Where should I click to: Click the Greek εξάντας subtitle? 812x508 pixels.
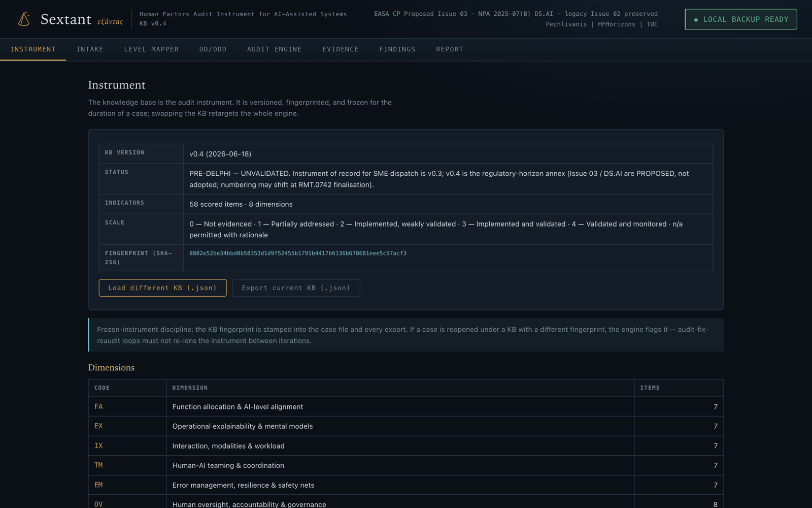tap(110, 22)
